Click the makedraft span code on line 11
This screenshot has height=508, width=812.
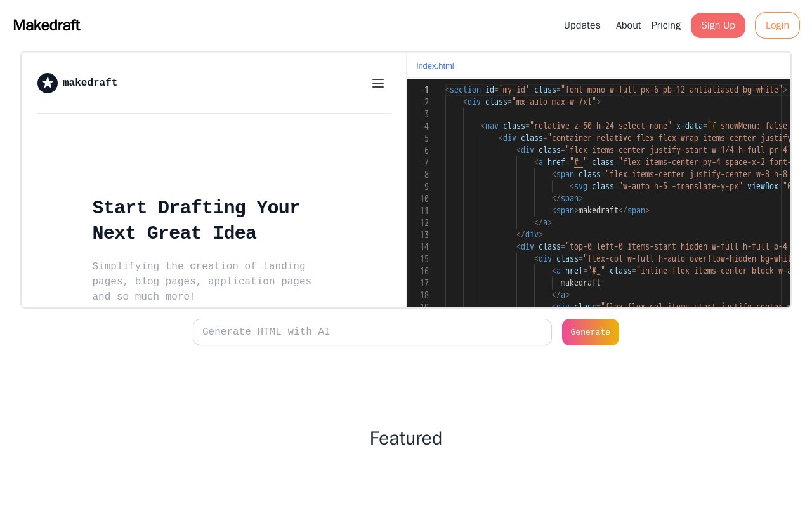pyautogui.click(x=601, y=210)
